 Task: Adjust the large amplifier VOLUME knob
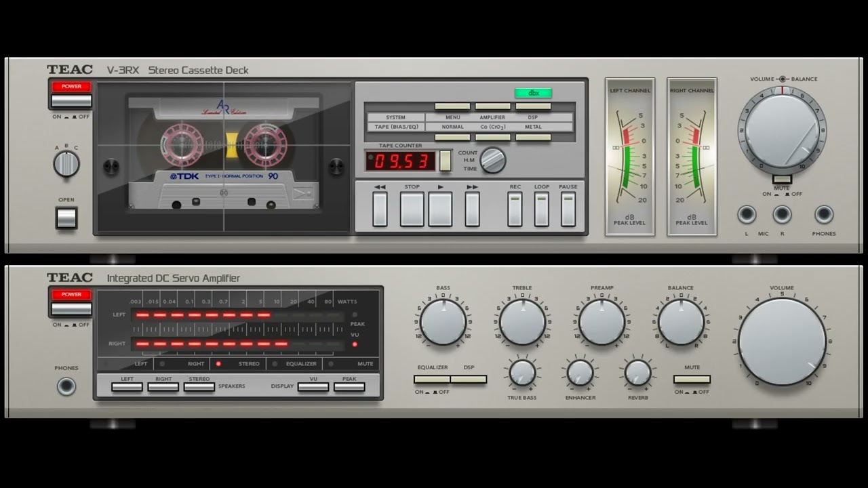pos(782,342)
